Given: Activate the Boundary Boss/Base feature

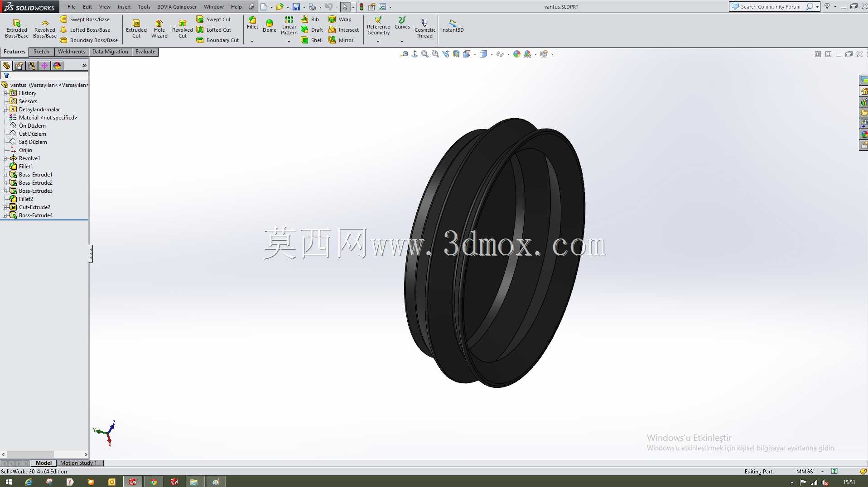Looking at the screenshot, I should [89, 40].
